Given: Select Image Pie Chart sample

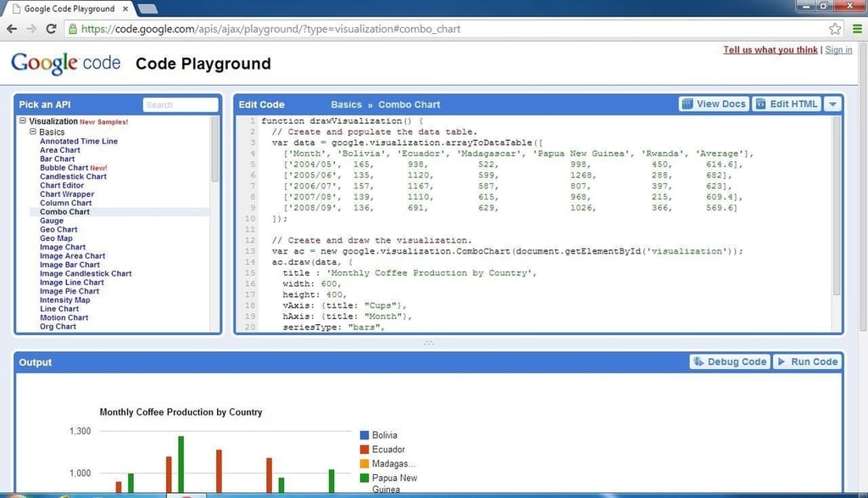Looking at the screenshot, I should 70,291.
